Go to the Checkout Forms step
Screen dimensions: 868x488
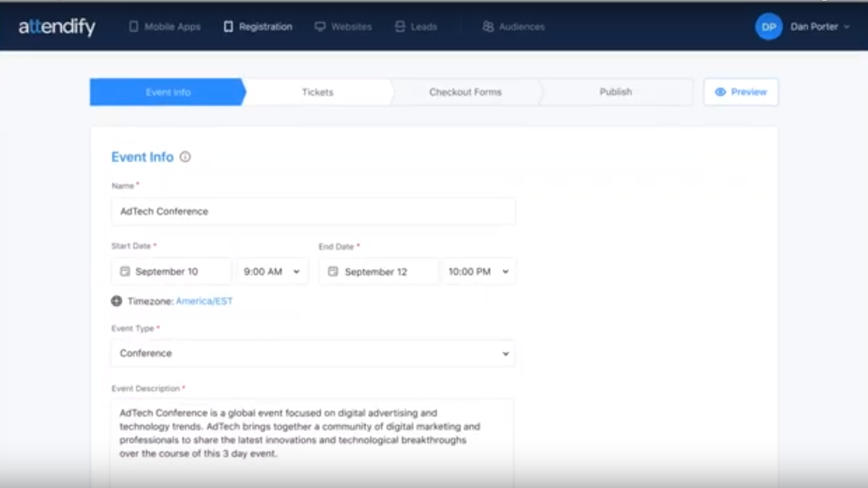pos(465,92)
